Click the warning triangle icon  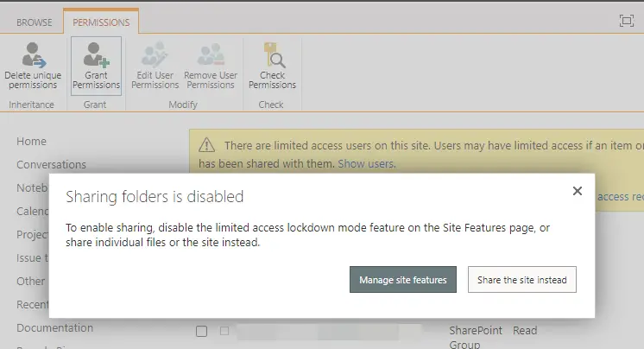click(206, 145)
